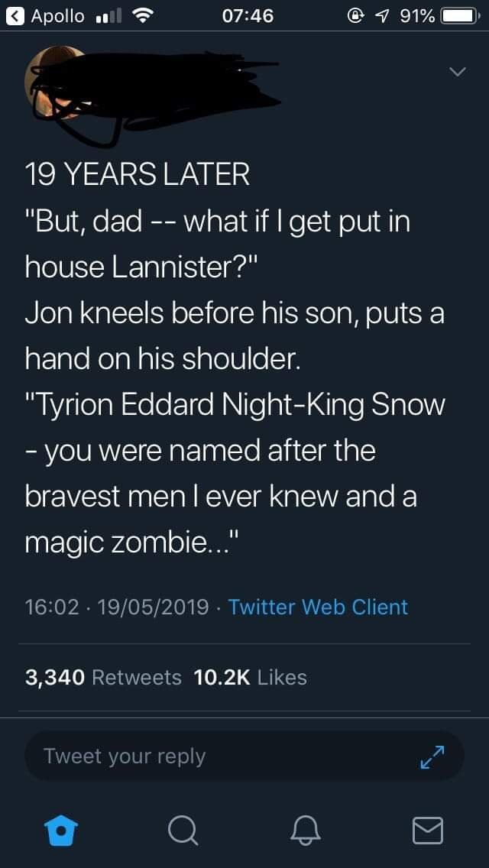
Task: View the 10.2K Likes list
Action: [251, 677]
